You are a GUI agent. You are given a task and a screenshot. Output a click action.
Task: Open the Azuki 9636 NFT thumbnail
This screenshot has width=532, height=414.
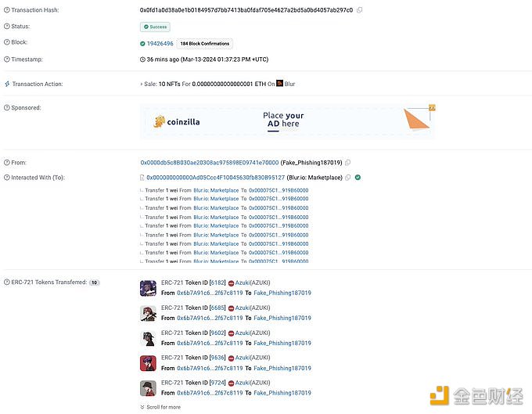149,363
